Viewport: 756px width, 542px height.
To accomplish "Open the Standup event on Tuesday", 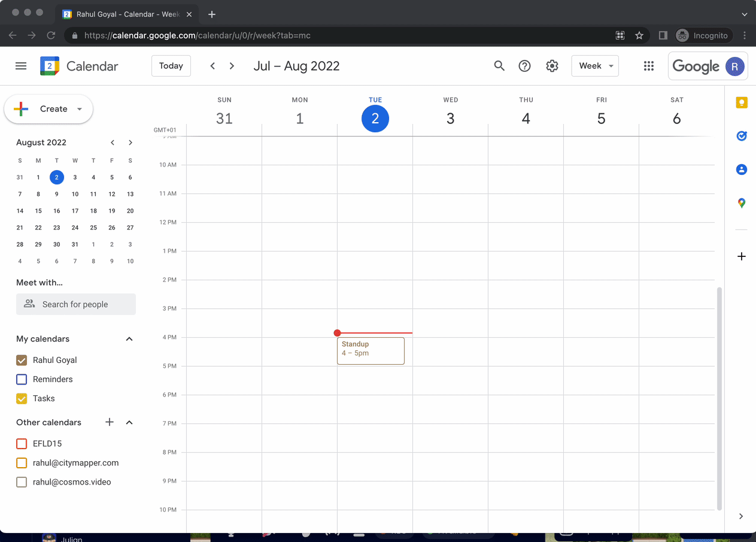I will (371, 350).
